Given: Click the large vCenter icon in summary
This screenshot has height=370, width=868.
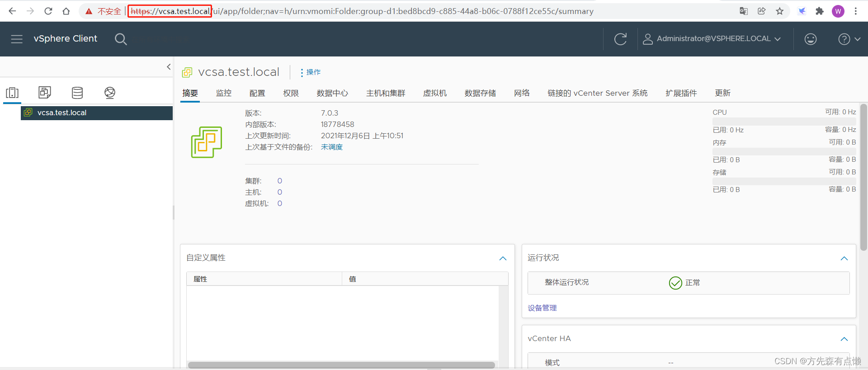Looking at the screenshot, I should tap(207, 142).
